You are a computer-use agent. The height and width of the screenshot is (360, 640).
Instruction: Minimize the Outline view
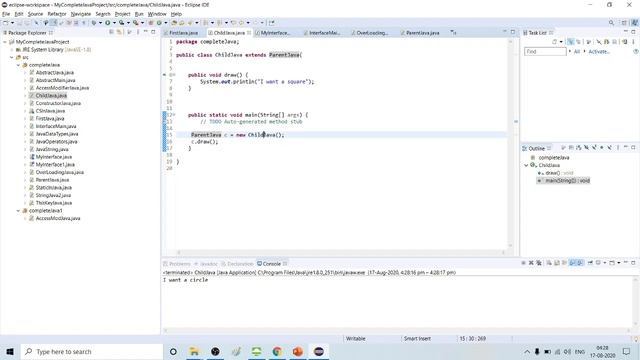click(626, 147)
